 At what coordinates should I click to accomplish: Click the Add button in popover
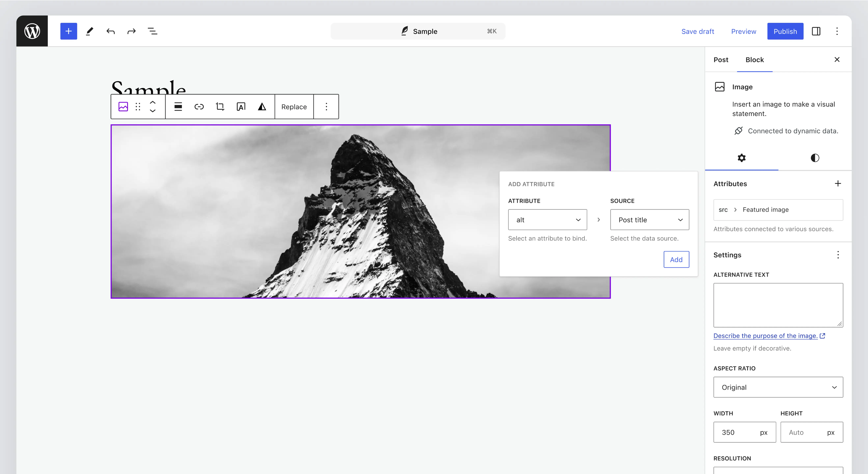click(676, 260)
